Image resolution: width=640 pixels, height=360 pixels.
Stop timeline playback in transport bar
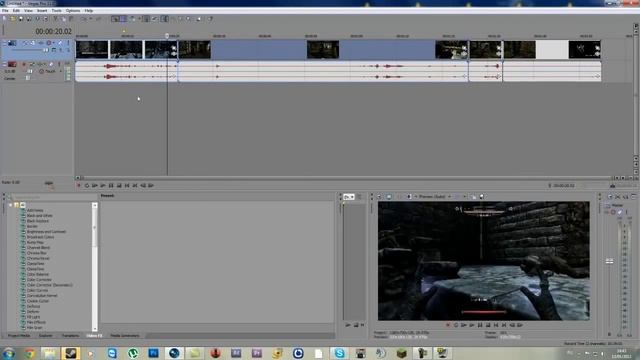(x=119, y=185)
